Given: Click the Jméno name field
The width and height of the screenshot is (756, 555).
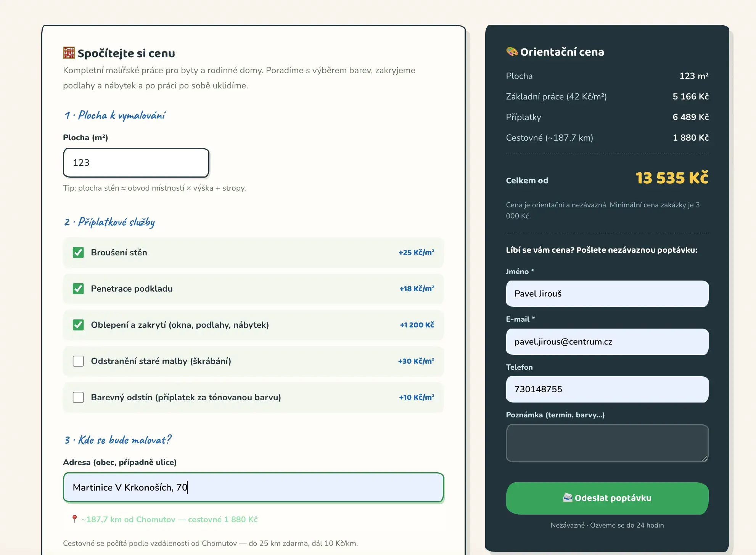Looking at the screenshot, I should (x=607, y=294).
